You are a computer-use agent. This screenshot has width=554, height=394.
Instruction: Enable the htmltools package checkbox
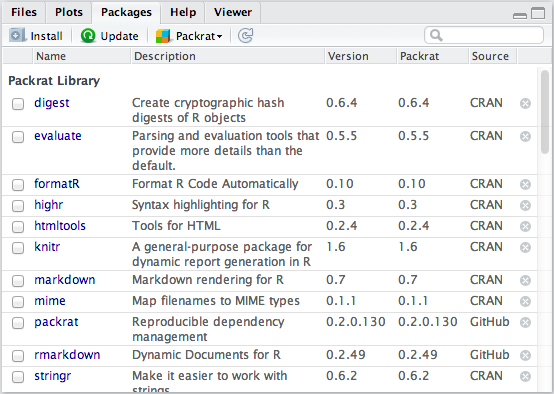(x=18, y=227)
